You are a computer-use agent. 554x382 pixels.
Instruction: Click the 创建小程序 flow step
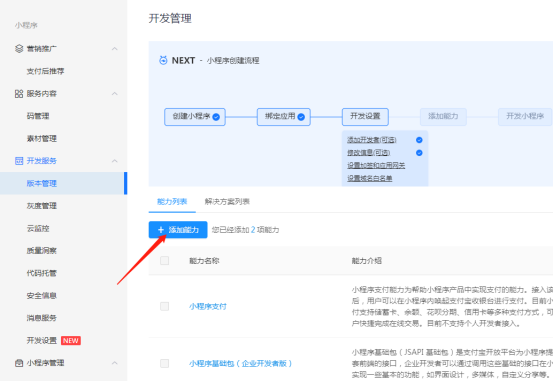point(195,117)
